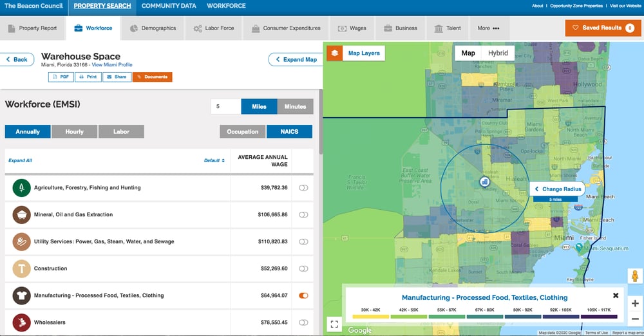
Task: Open the Wages tab
Action: coord(352,28)
